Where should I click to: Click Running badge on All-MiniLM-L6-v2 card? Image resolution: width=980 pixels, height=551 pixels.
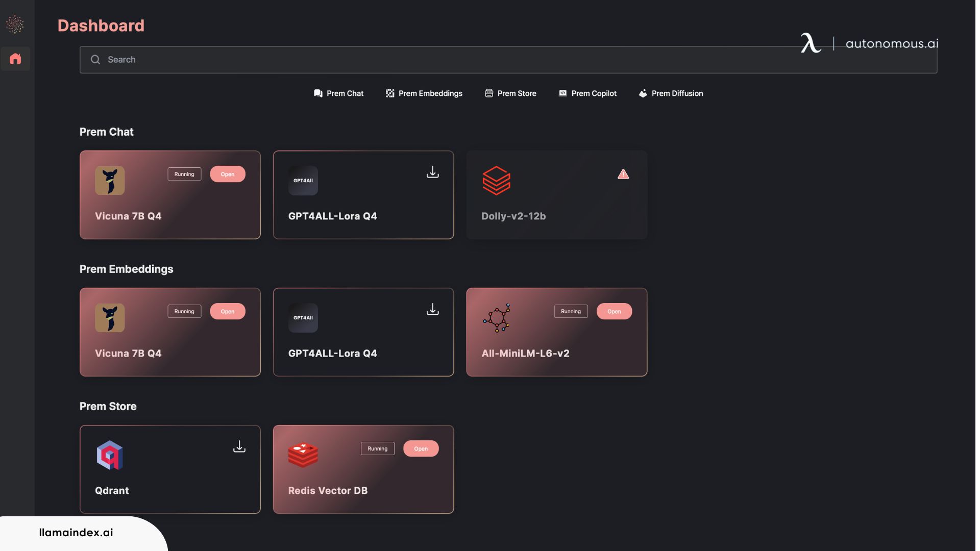coord(571,311)
